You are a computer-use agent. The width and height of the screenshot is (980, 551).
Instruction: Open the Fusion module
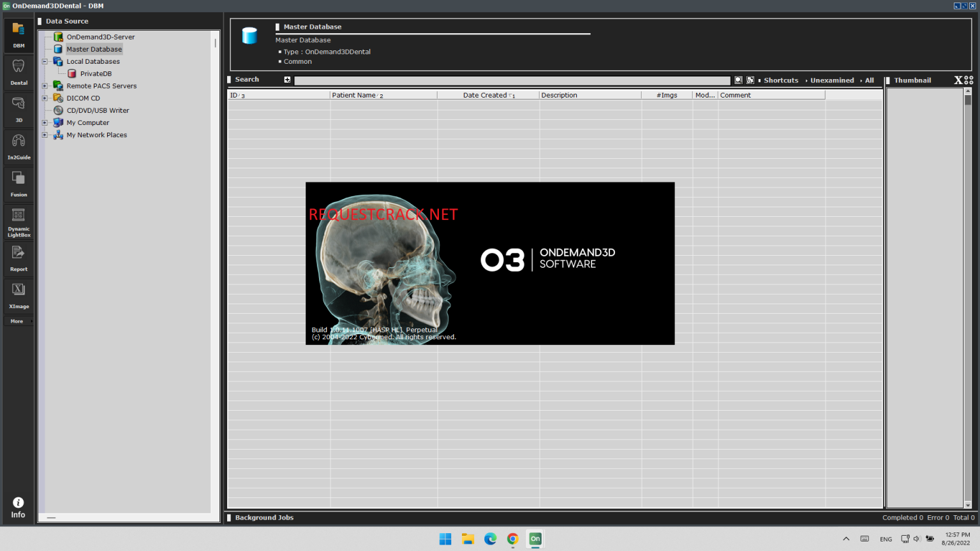tap(18, 182)
